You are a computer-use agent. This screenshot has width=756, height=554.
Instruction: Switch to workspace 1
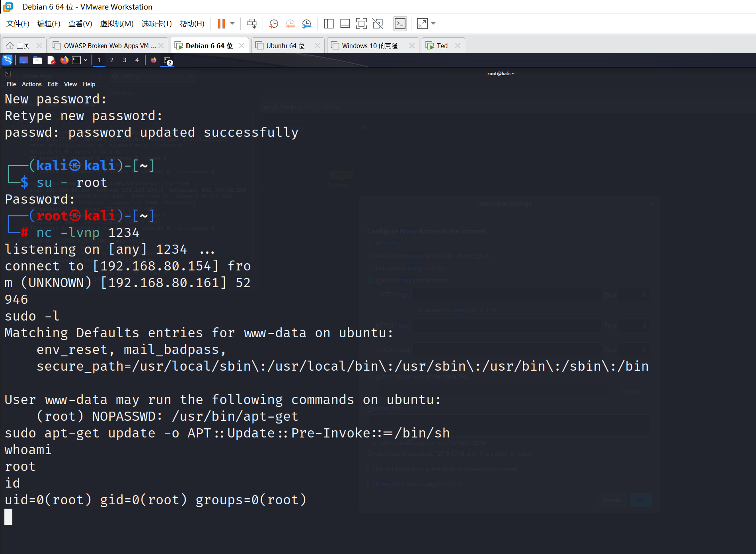pos(99,60)
